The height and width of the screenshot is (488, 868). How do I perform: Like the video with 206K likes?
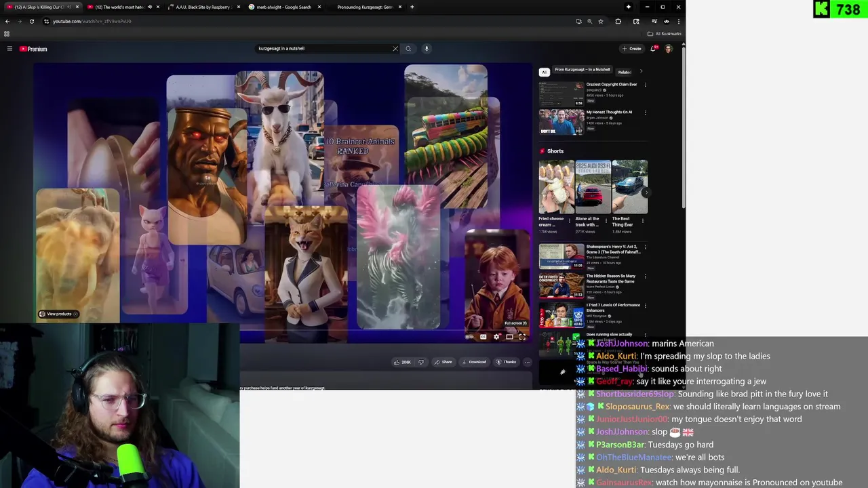coord(402,362)
